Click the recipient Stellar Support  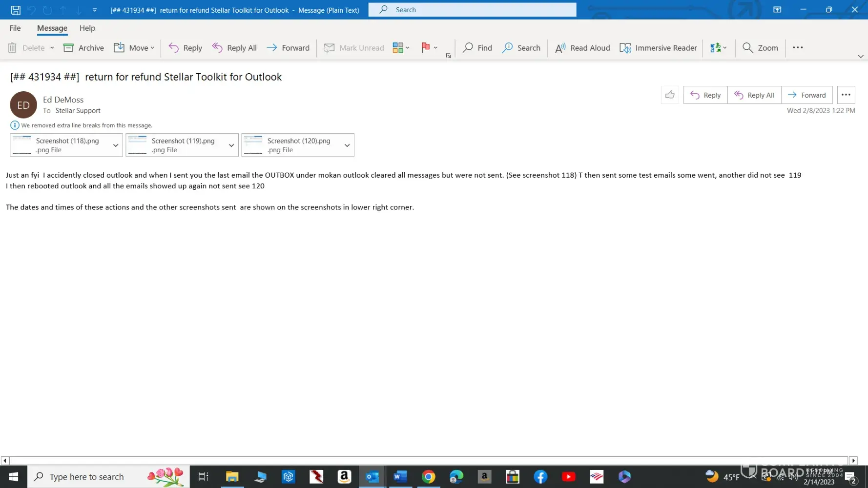tap(78, 111)
